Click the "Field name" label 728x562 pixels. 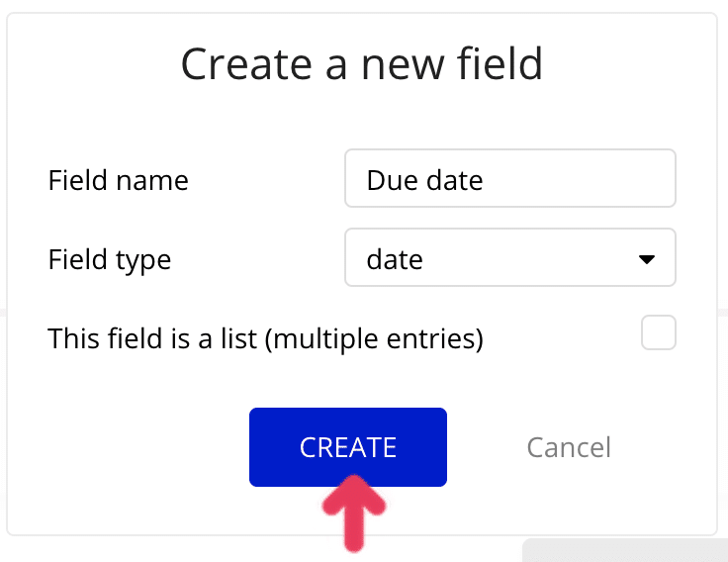[x=118, y=180]
